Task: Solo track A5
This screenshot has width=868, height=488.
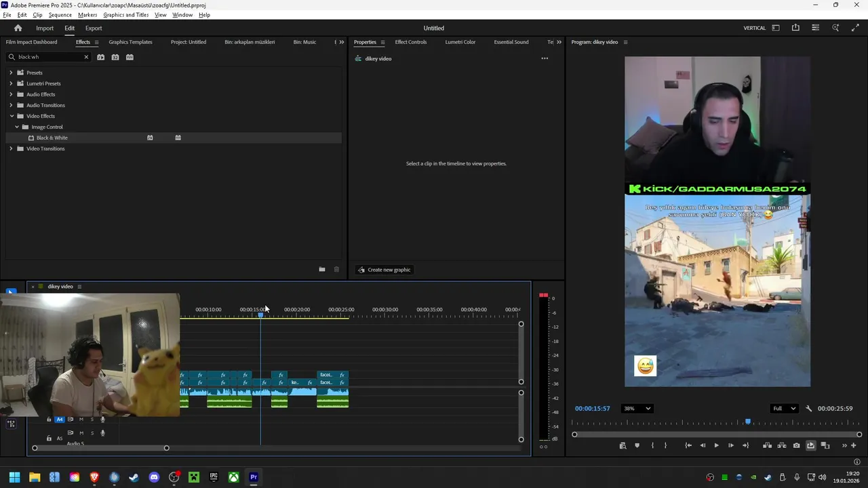Action: coord(92,433)
